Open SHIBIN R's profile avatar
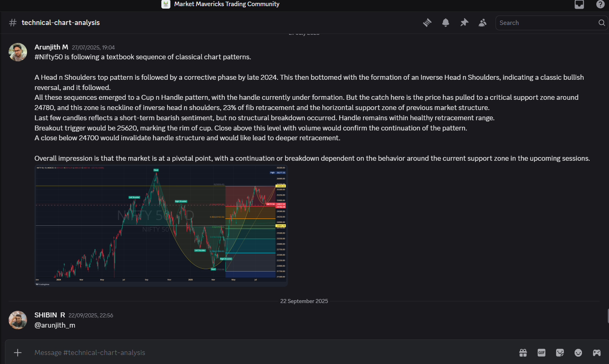 pos(18,320)
